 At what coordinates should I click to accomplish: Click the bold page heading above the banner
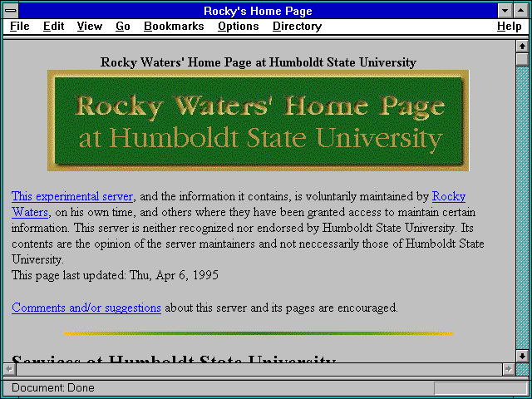tap(259, 62)
